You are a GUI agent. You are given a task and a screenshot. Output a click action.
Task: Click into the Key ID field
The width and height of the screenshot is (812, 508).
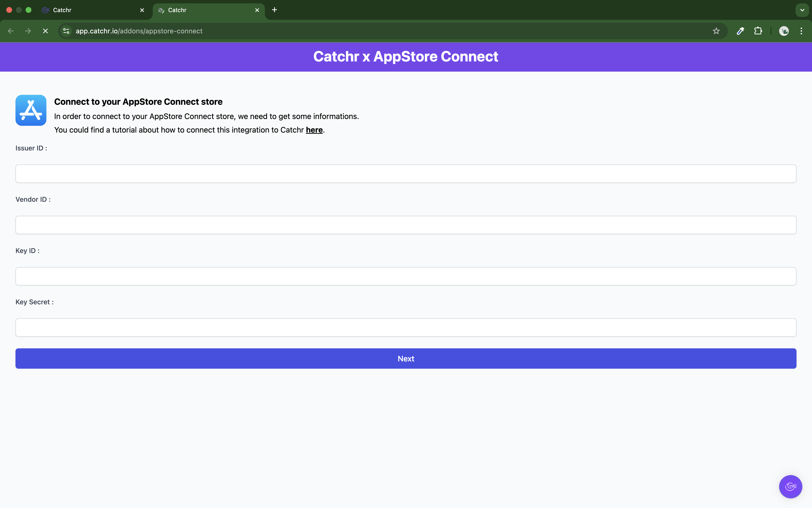pyautogui.click(x=406, y=276)
